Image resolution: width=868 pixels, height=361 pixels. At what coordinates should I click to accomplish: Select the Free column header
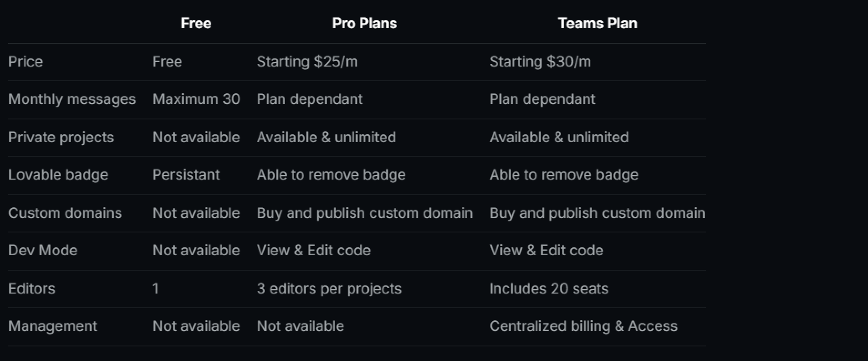pos(196,23)
